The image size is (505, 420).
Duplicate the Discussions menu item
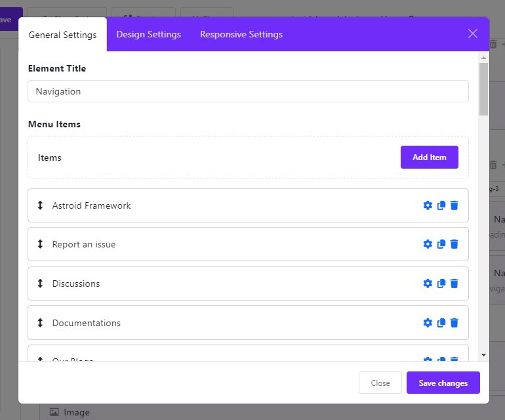pyautogui.click(x=441, y=283)
